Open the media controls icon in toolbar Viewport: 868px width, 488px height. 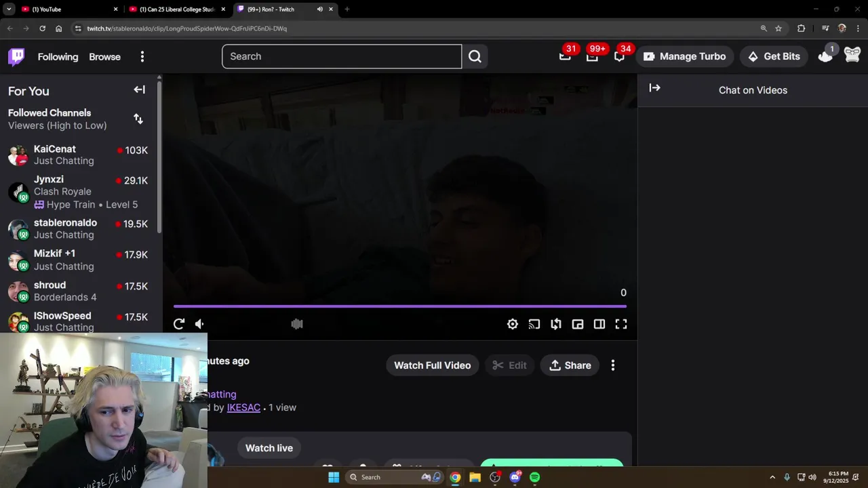[x=825, y=28]
